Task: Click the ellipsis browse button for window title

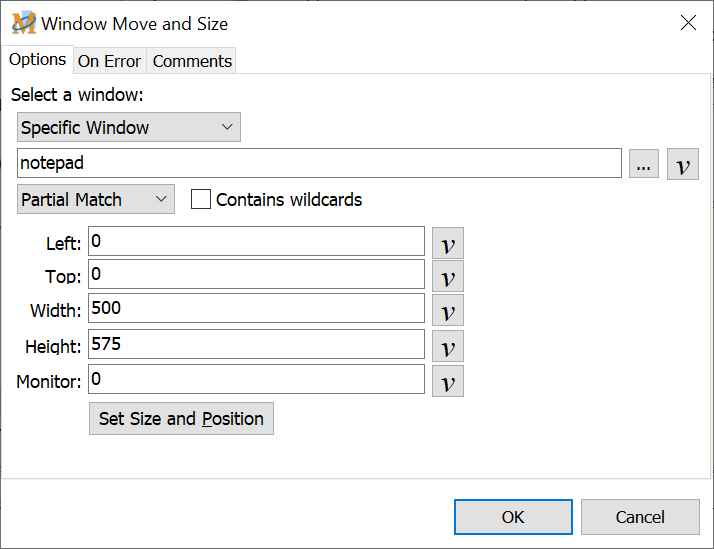Action: pyautogui.click(x=644, y=164)
